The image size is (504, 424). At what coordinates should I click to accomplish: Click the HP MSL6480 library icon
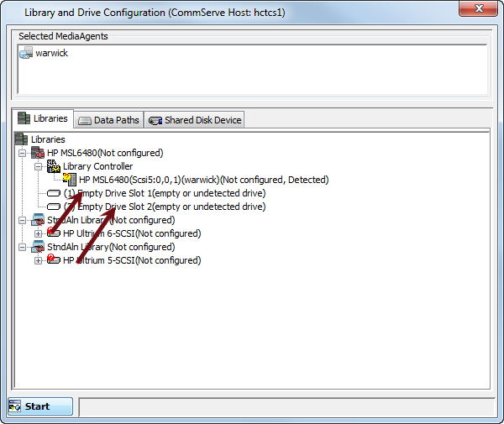pyautogui.click(x=38, y=153)
